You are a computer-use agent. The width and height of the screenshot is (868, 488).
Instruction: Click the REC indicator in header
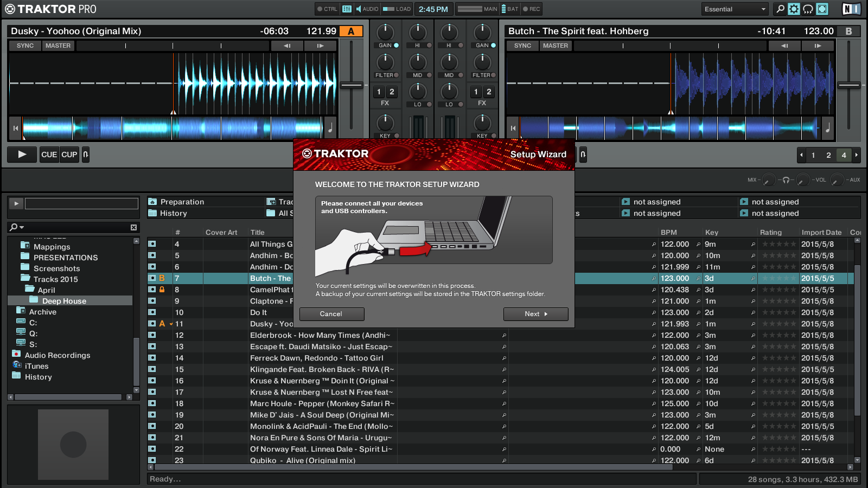click(x=532, y=9)
